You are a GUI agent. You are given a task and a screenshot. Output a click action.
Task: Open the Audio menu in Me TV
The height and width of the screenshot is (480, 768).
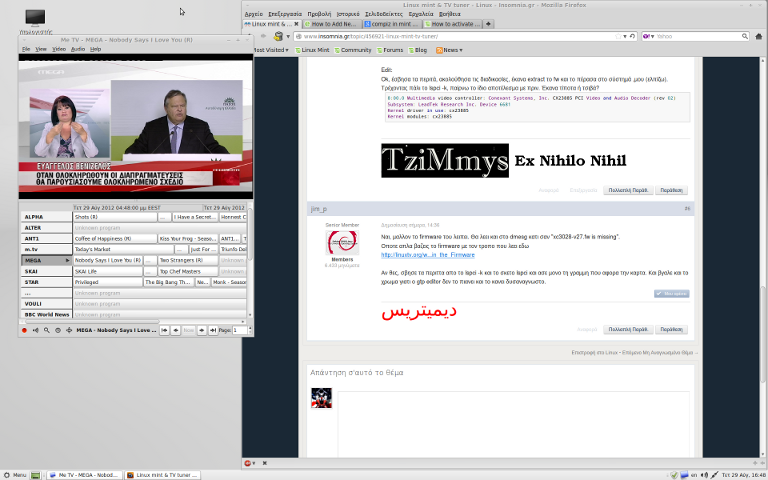pos(78,49)
